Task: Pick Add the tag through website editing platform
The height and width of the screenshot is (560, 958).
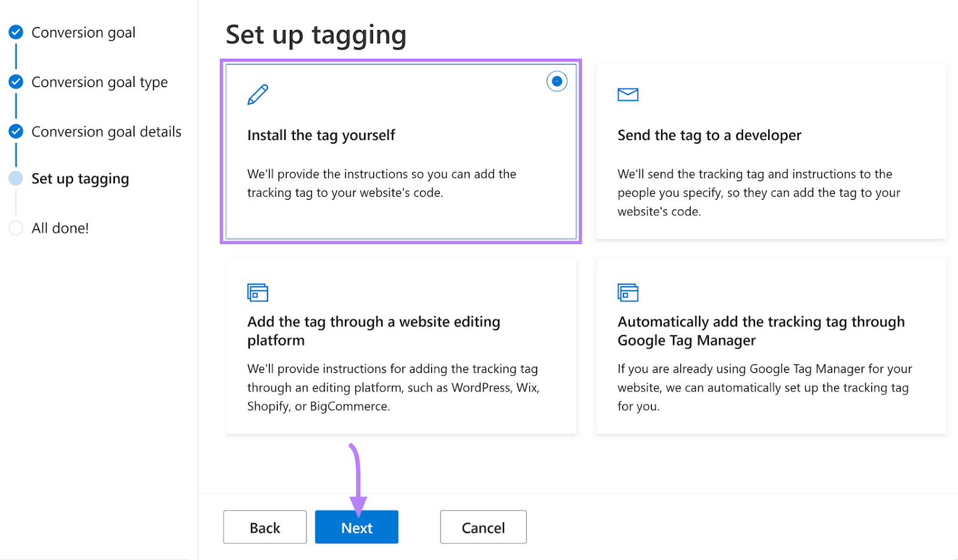Action: (401, 347)
